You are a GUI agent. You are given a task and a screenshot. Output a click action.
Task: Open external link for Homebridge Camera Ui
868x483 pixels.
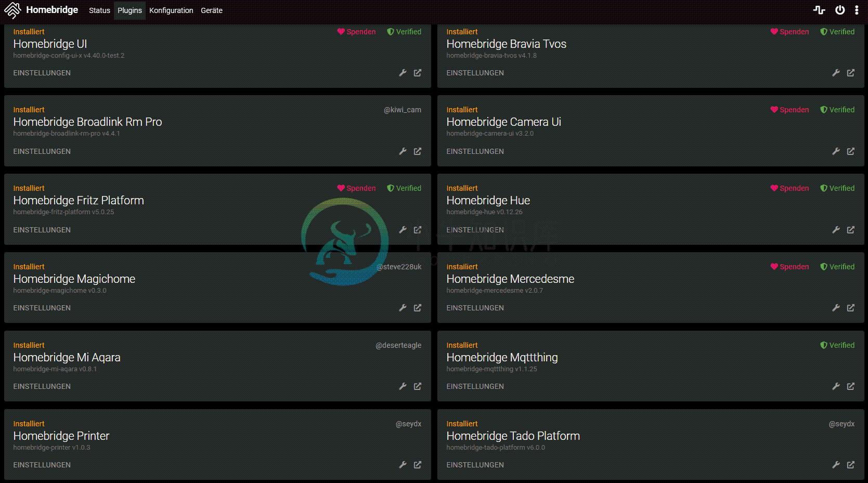(x=851, y=151)
